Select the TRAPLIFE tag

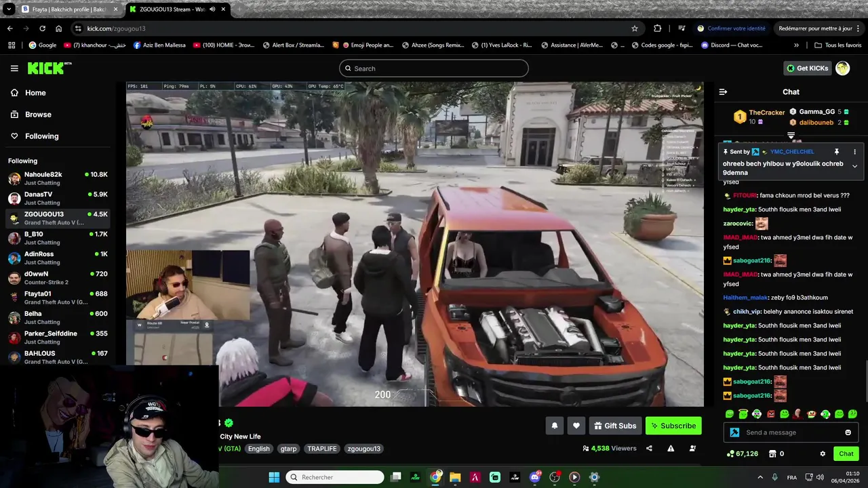[x=322, y=449]
